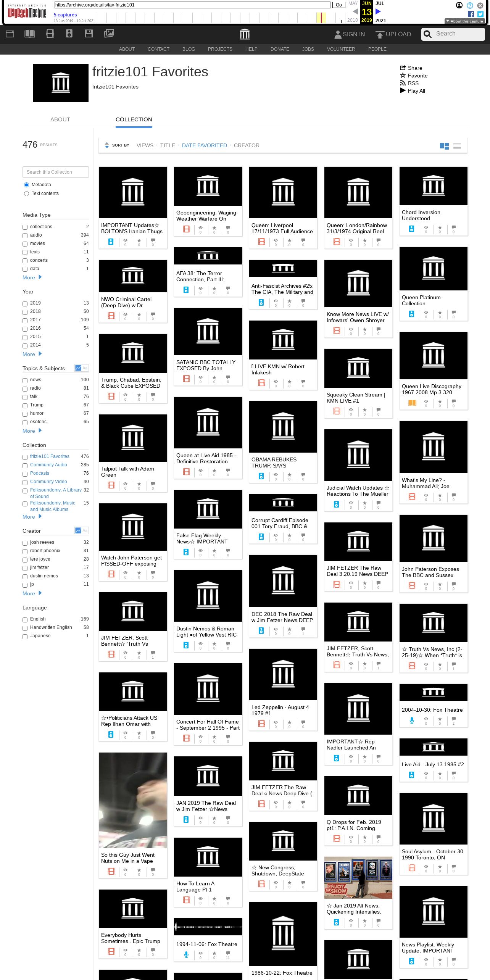Check the josh reeves creator checkbox
Image resolution: width=490 pixels, height=980 pixels.
(25, 543)
